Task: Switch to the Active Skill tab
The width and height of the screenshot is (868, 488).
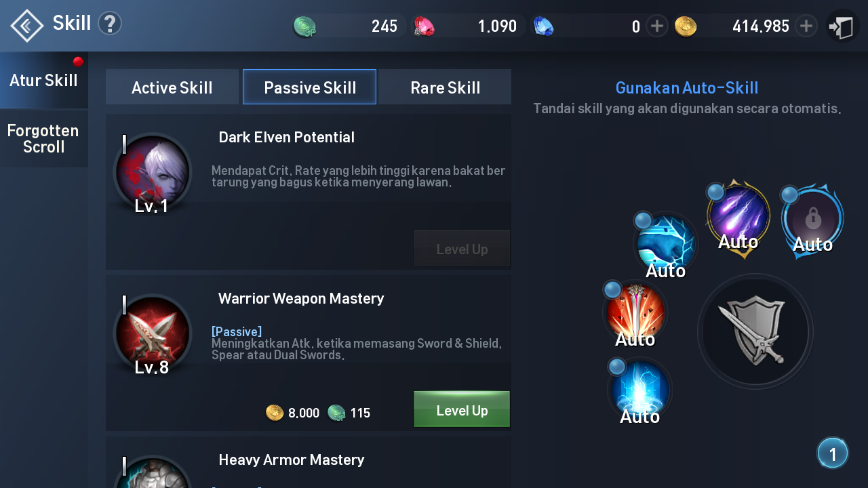Action: pos(172,87)
